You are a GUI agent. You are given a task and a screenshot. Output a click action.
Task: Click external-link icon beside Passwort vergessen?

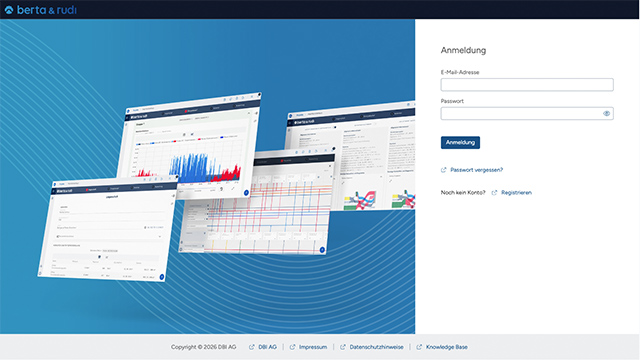pyautogui.click(x=444, y=170)
